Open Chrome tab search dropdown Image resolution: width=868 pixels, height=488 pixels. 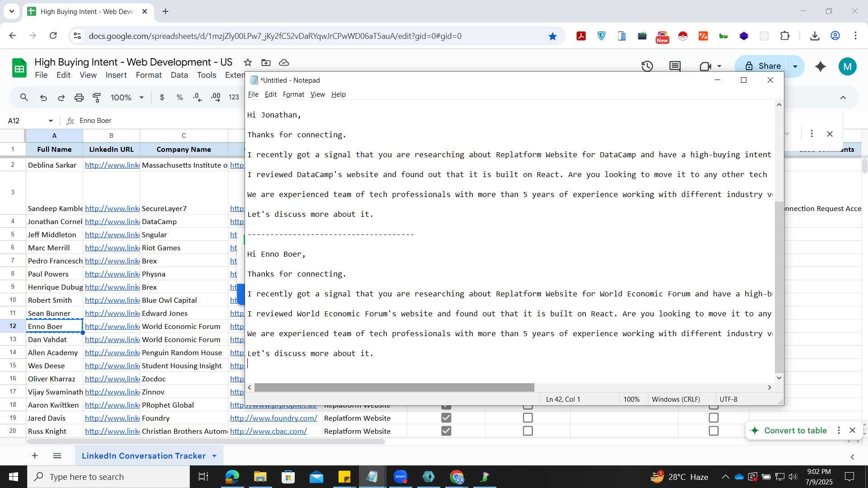(11, 11)
